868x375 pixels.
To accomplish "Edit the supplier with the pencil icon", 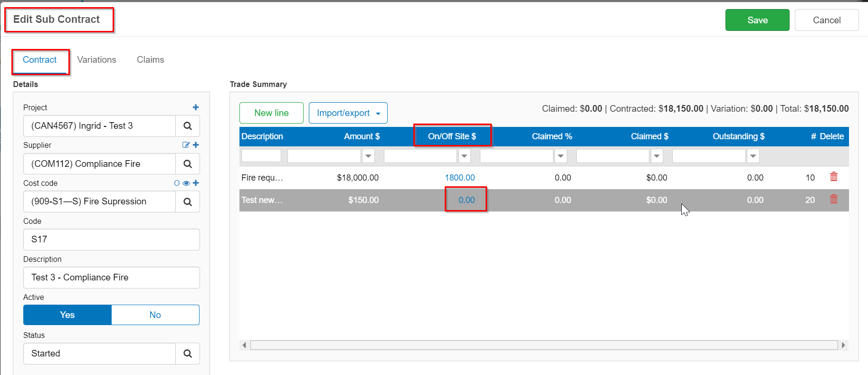I will [x=186, y=145].
